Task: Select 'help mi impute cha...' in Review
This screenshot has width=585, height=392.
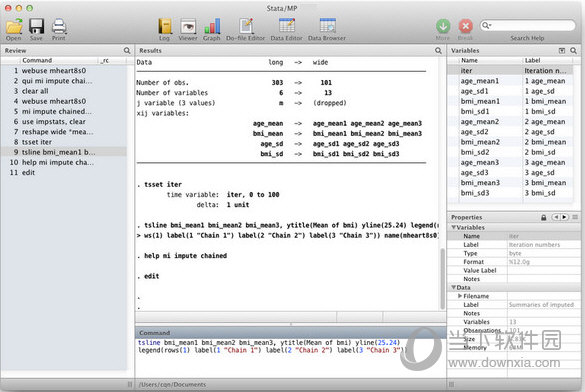Action: [64, 162]
